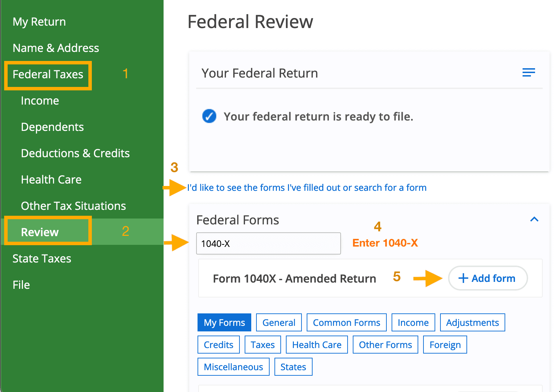Open Name & Address page
Screen dimensions: 560x392
[x=56, y=48]
